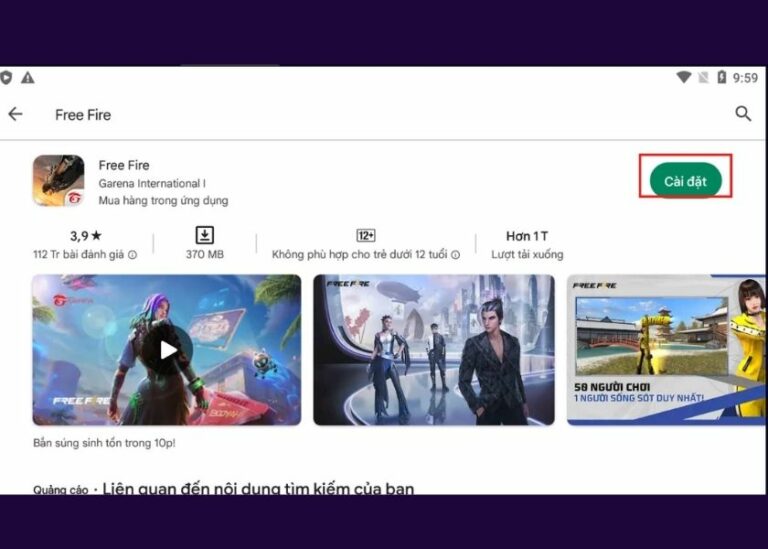Tap the download size icon

pyautogui.click(x=205, y=236)
